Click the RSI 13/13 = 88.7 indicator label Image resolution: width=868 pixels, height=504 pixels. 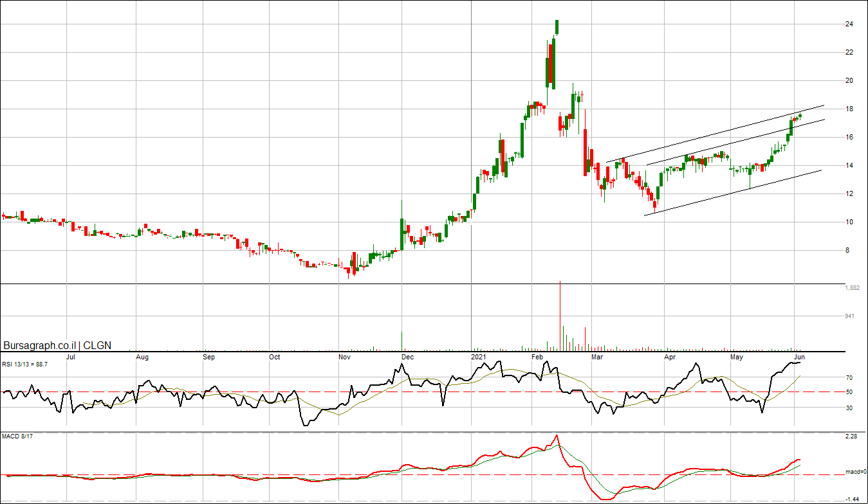point(24,364)
